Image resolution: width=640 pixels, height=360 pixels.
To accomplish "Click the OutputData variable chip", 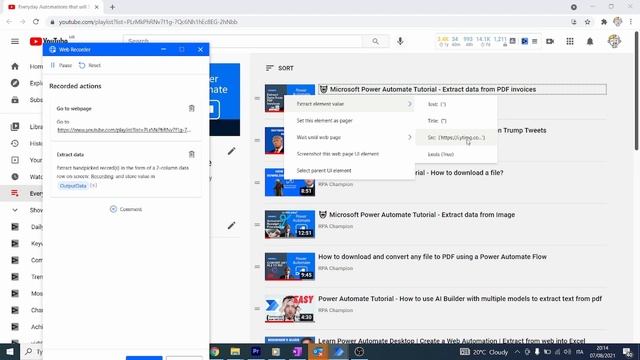I will click(x=73, y=186).
